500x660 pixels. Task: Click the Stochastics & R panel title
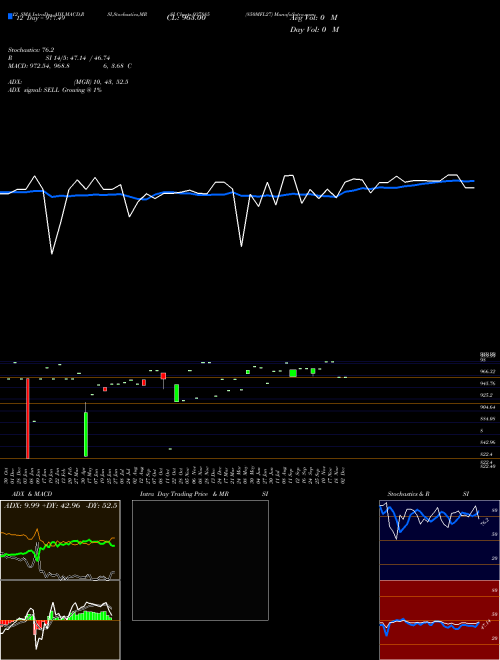[409, 494]
